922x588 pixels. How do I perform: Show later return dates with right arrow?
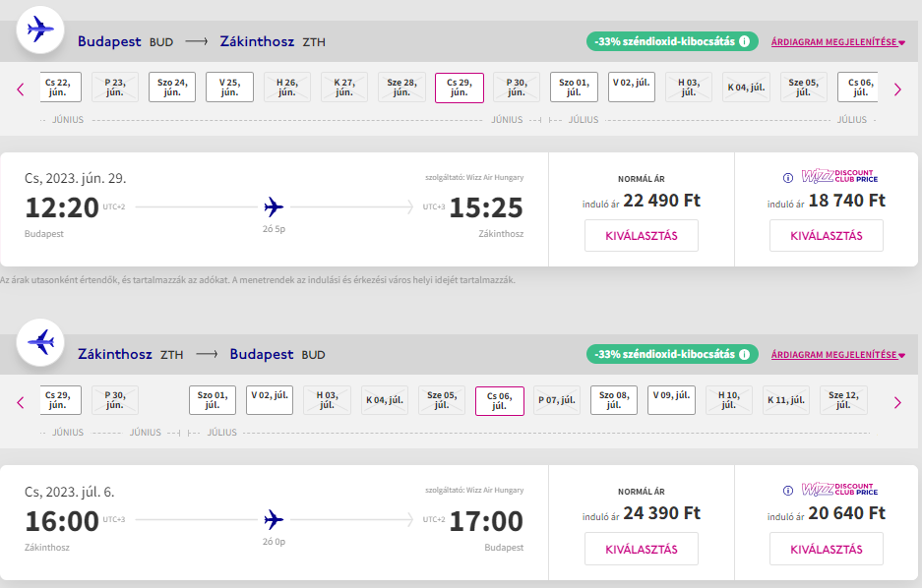tap(896, 402)
